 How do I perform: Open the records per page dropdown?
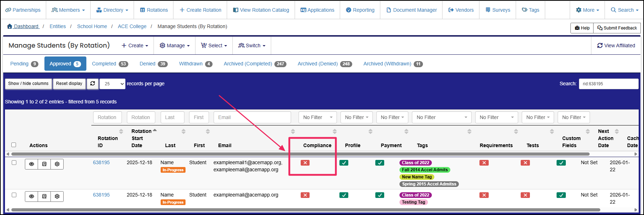click(x=113, y=84)
